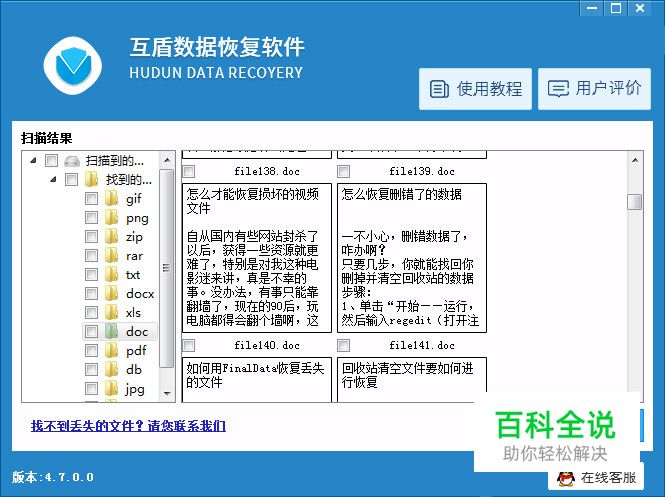Check the pdf folder checkbox

[91, 350]
